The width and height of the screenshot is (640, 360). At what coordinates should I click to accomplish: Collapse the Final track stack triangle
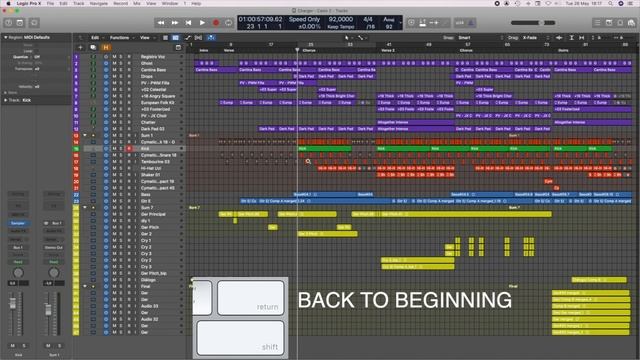pyautogui.click(x=85, y=286)
